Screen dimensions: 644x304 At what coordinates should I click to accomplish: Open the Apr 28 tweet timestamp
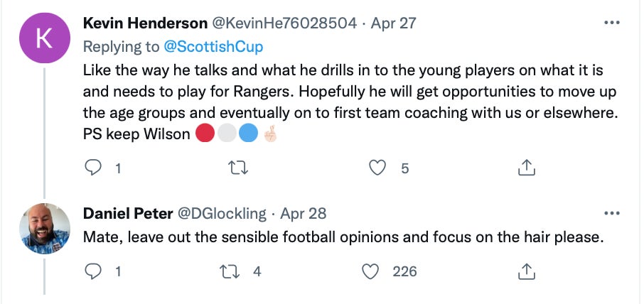click(x=304, y=214)
